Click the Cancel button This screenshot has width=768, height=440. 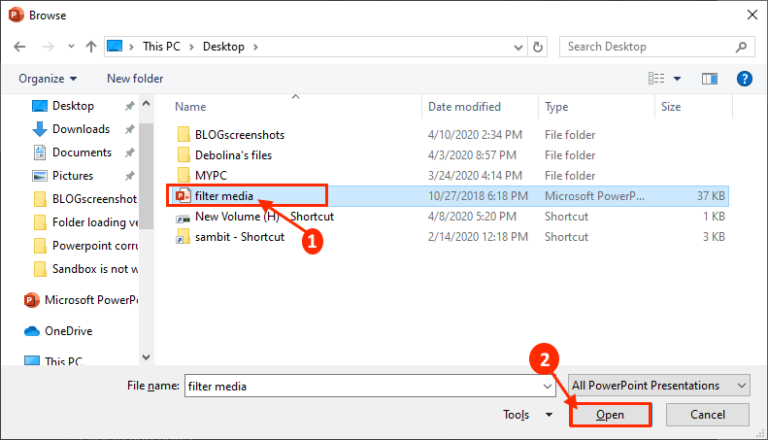pos(707,415)
